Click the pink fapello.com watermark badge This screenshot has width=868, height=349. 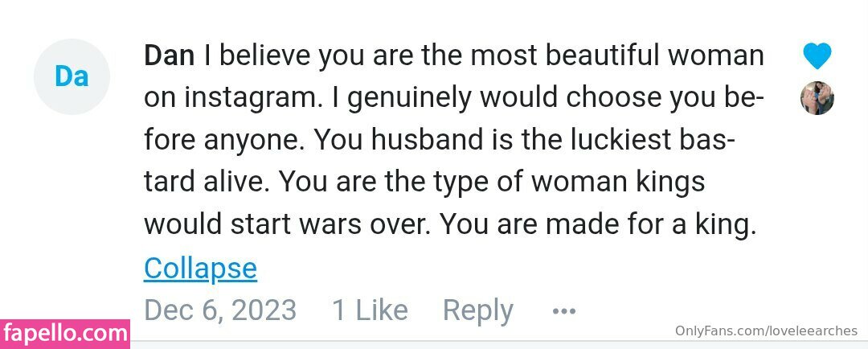click(x=65, y=333)
